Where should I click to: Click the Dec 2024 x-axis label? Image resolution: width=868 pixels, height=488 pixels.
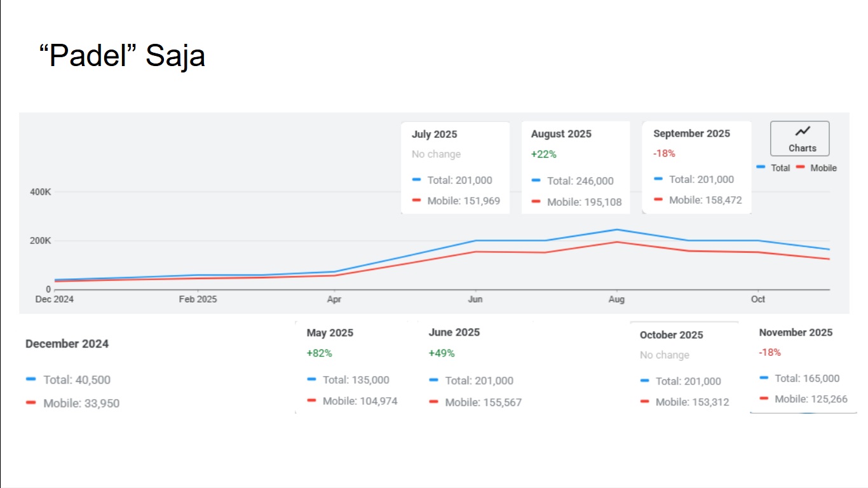[x=54, y=299]
